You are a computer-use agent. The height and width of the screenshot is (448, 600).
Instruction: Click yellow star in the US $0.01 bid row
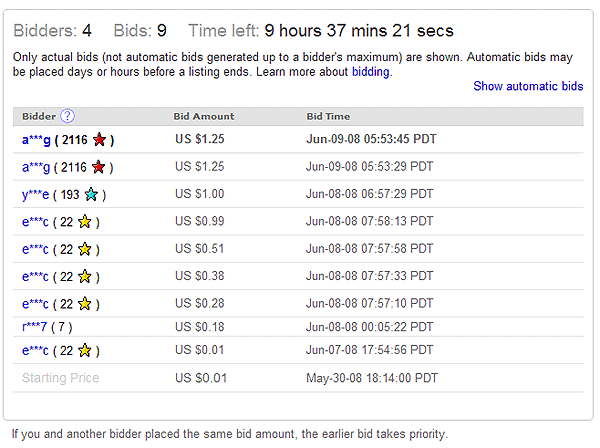point(85,350)
